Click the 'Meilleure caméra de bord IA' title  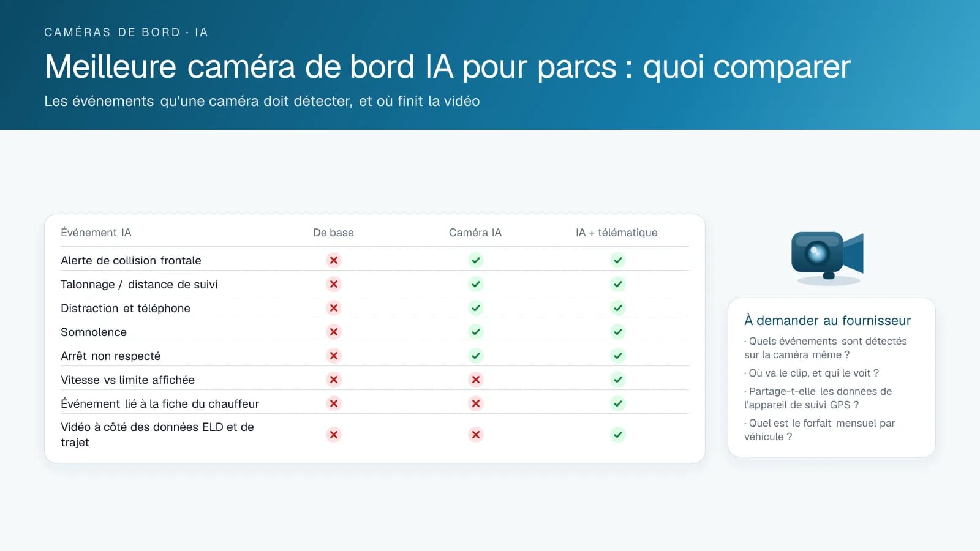(448, 67)
